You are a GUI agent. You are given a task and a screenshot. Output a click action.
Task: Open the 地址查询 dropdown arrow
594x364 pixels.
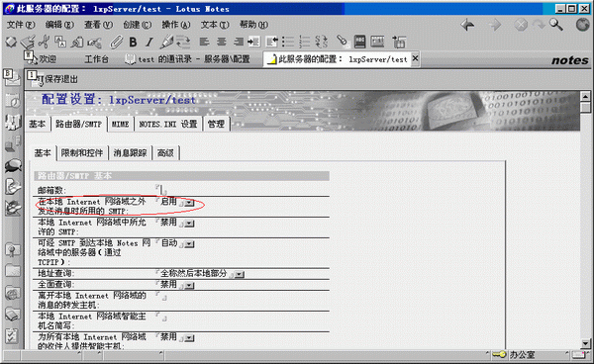click(x=239, y=274)
